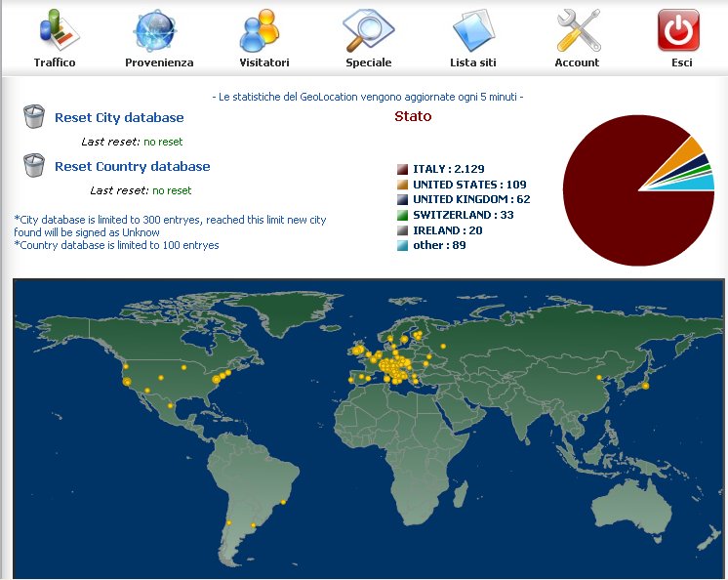Select the Visitatori menu label

(264, 62)
